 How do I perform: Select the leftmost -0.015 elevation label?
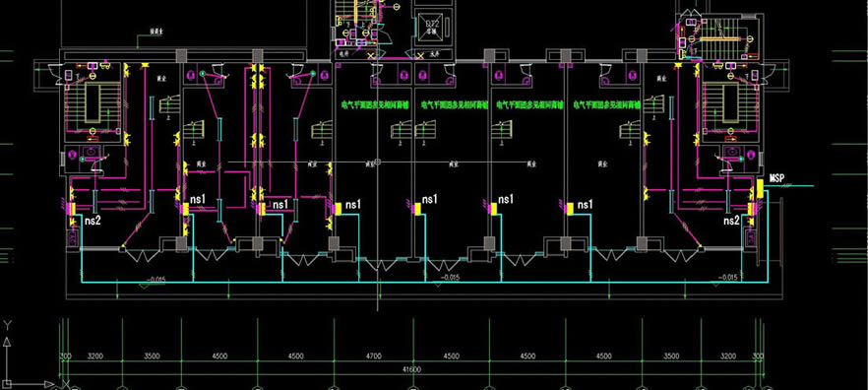pos(155,280)
